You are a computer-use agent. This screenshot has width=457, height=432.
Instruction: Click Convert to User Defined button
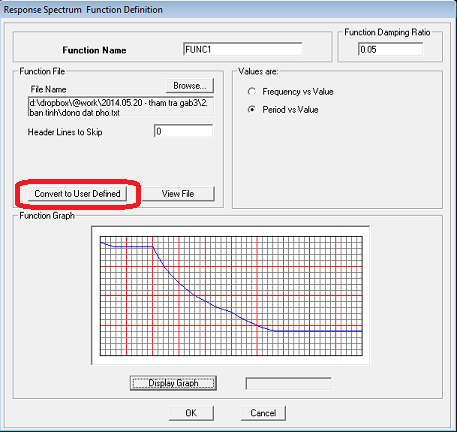77,194
